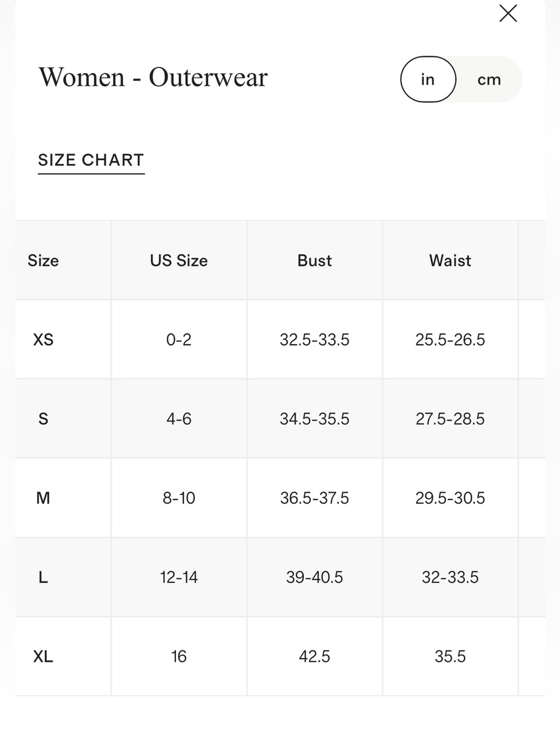This screenshot has height=747, width=560.
Task: Select the XL size row label
Action: coord(43,656)
